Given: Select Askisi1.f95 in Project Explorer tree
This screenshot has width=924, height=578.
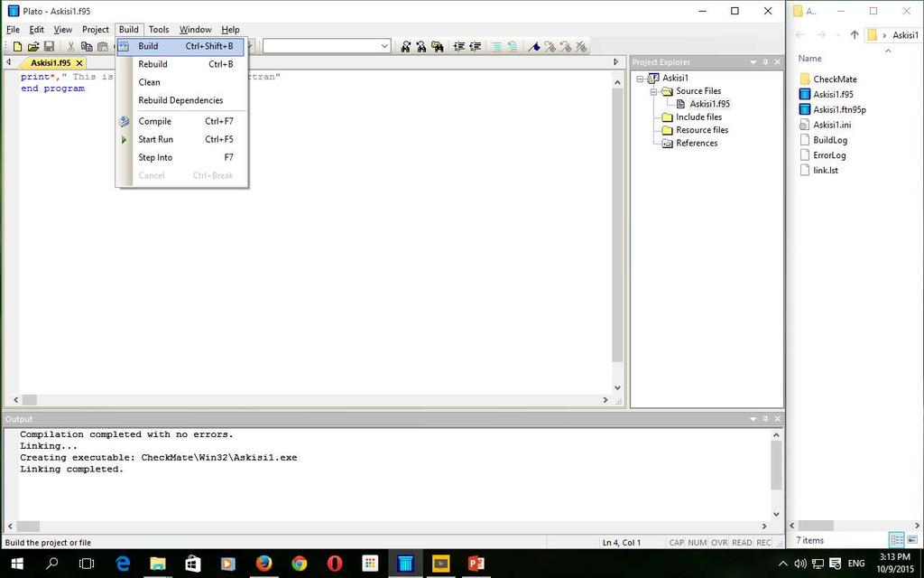Looking at the screenshot, I should (709, 104).
